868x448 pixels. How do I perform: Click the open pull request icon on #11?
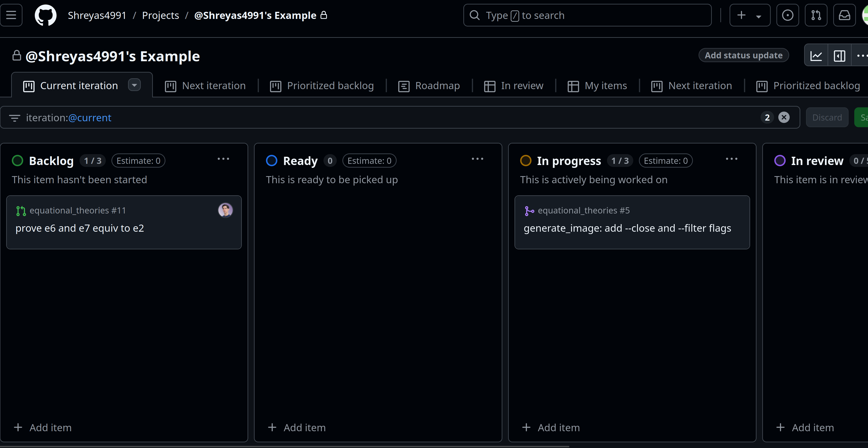(21, 211)
